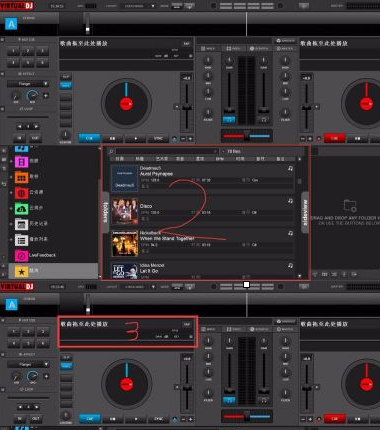
Task: Click the pause button on upper deck A
Action: [x=112, y=138]
